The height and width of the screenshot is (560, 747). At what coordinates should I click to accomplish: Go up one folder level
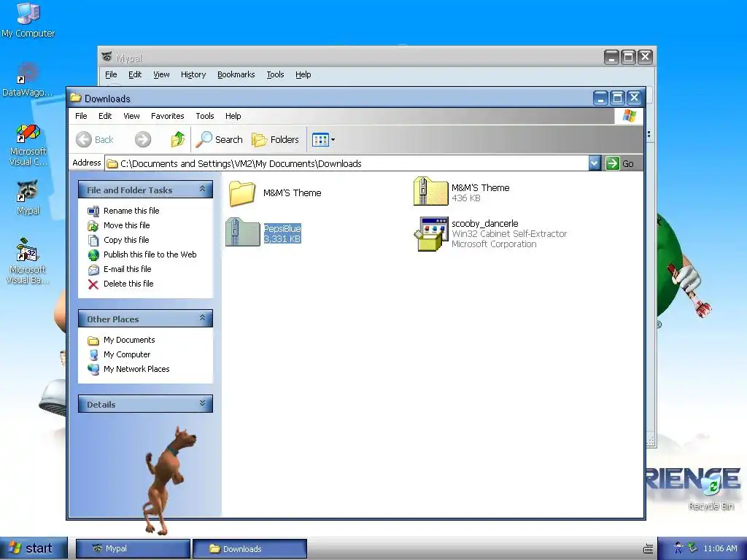click(178, 139)
